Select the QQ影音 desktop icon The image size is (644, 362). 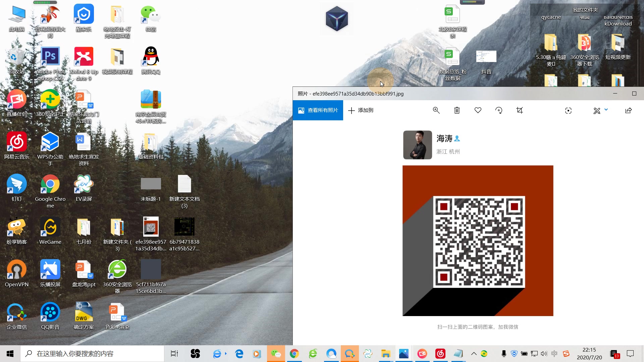click(50, 316)
